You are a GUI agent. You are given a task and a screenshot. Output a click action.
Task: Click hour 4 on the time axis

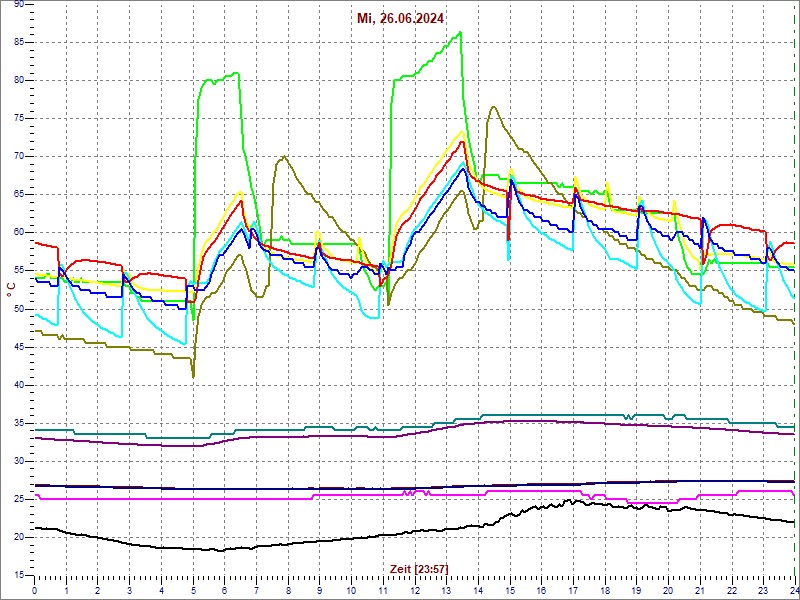click(161, 589)
